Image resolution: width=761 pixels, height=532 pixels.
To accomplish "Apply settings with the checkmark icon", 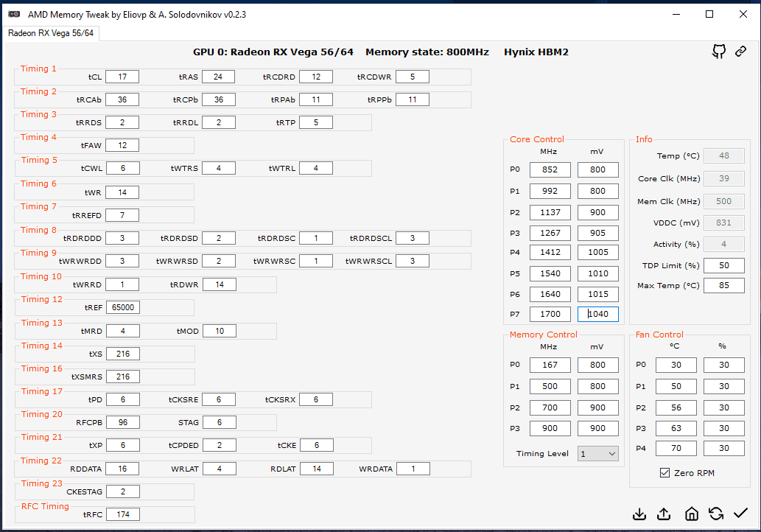I will [x=740, y=513].
